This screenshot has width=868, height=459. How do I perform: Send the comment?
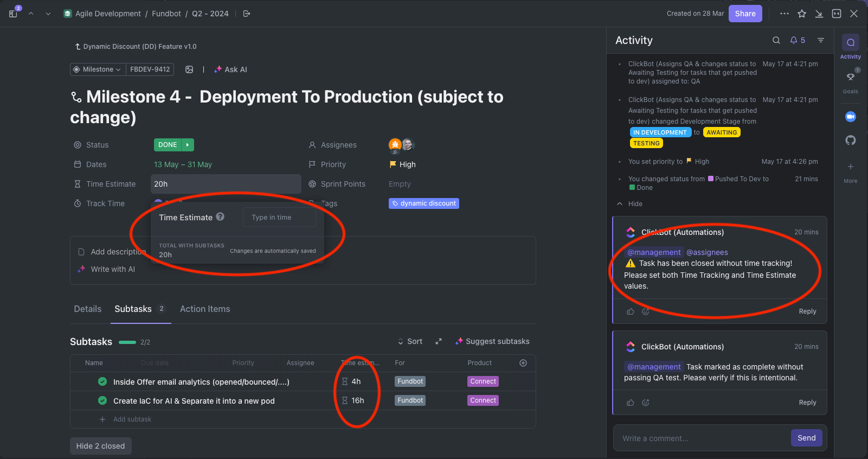(807, 438)
